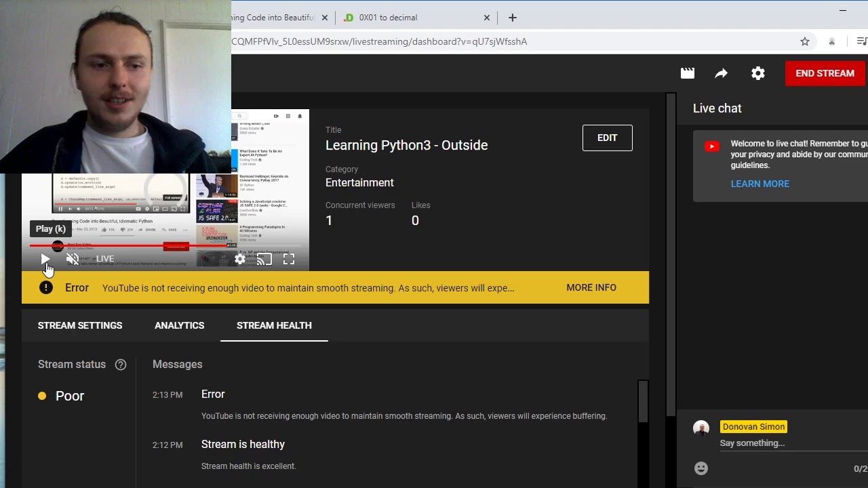Image resolution: width=868 pixels, height=488 pixels.
Task: Edit the stream title details
Action: (607, 138)
